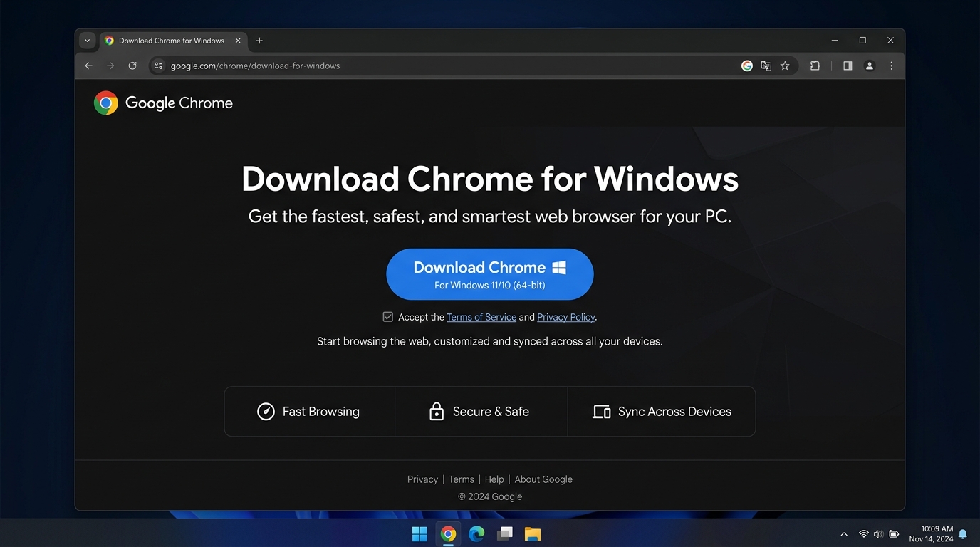Click the Download Chrome button
980x547 pixels.
[490, 274]
